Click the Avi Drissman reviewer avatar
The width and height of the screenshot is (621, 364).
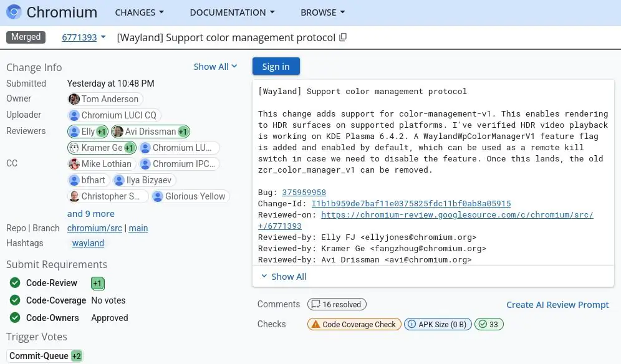tap(118, 132)
